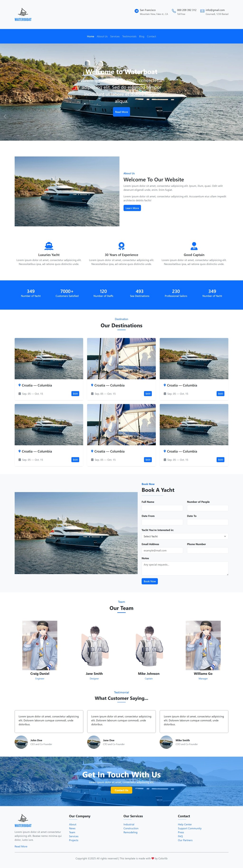The height and width of the screenshot is (868, 243).
Task: Click the yellow Contact Us button
Action: coord(121,790)
